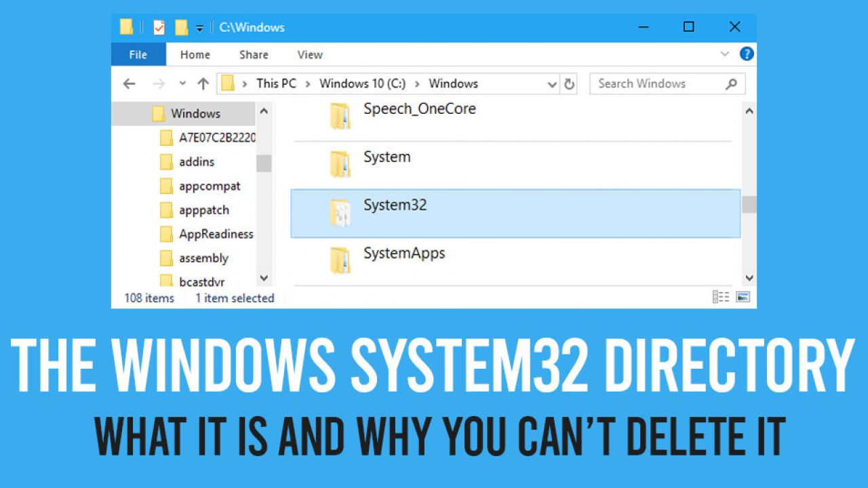Click This PC in the address bar
Viewport: 868px width, 488px height.
(x=276, y=83)
